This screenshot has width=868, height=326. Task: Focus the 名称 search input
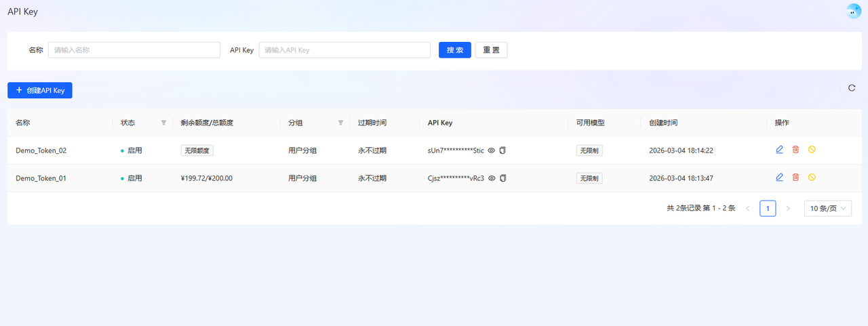click(x=134, y=50)
